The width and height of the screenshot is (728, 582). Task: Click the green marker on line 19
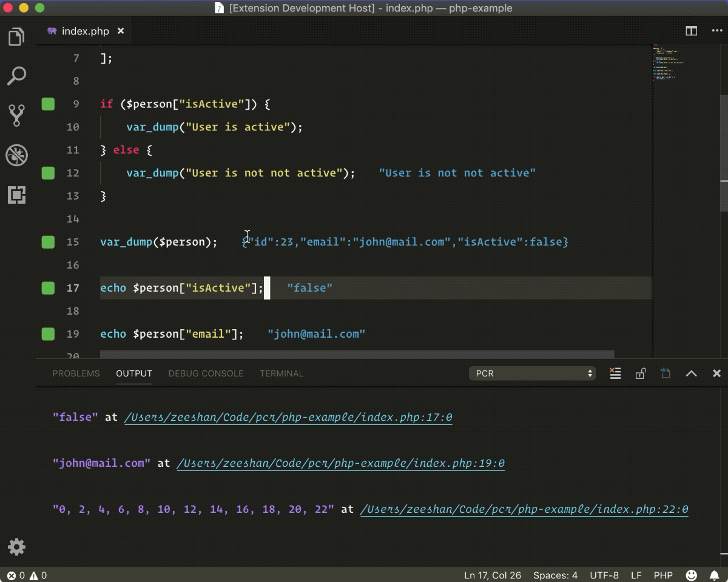tap(48, 334)
